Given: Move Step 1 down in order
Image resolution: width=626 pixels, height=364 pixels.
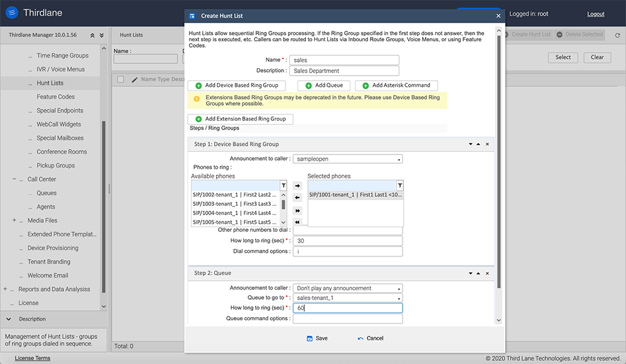Looking at the screenshot, I should 470,144.
